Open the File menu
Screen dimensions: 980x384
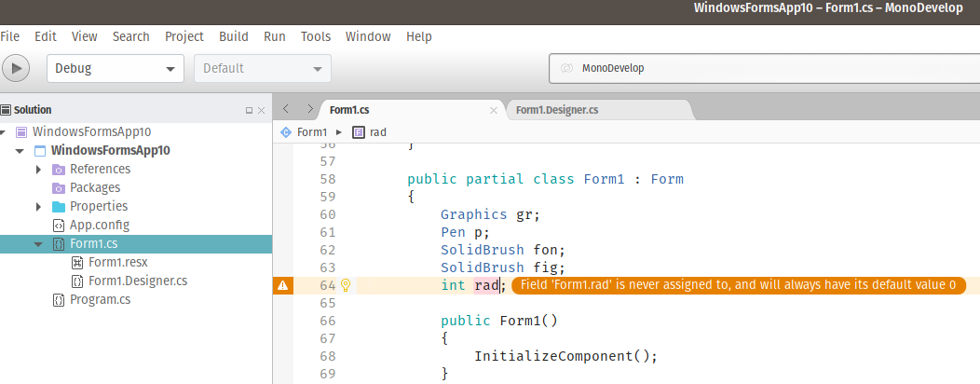(x=10, y=36)
